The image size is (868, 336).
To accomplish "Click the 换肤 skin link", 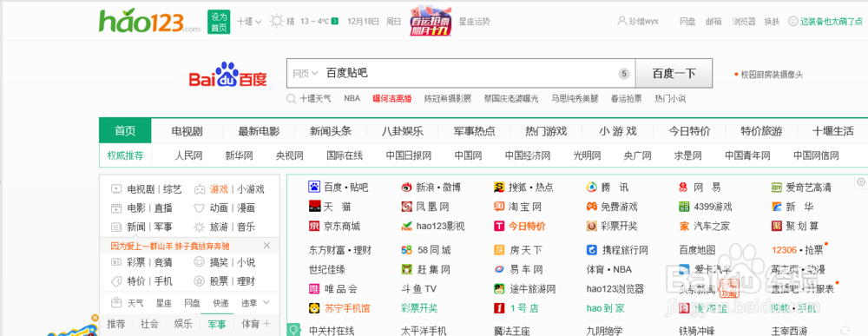I will click(773, 22).
